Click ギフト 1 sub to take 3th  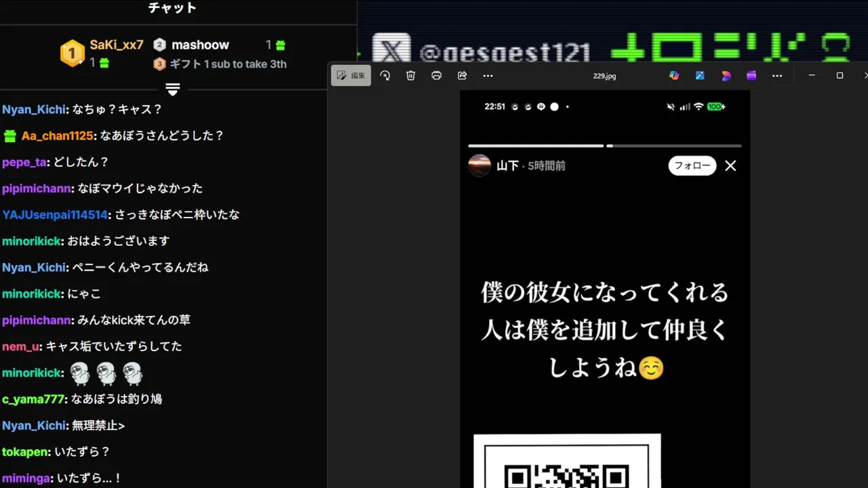pyautogui.click(x=228, y=64)
